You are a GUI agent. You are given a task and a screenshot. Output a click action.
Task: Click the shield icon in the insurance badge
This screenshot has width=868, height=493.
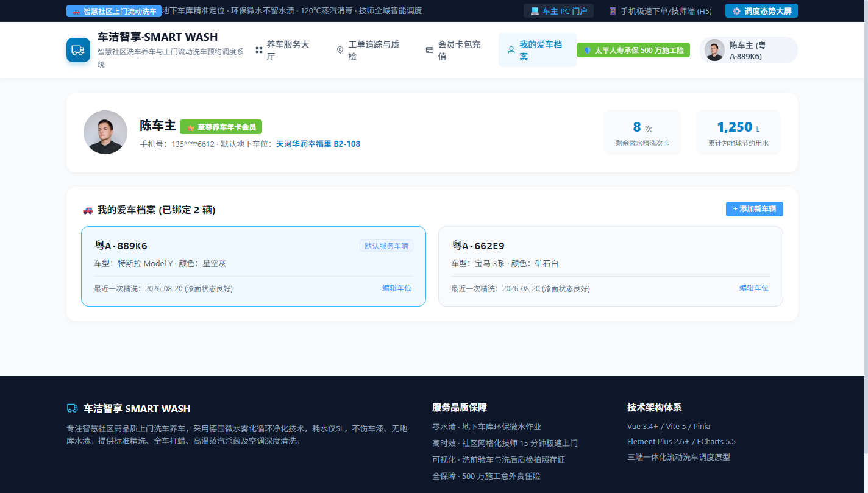point(588,50)
